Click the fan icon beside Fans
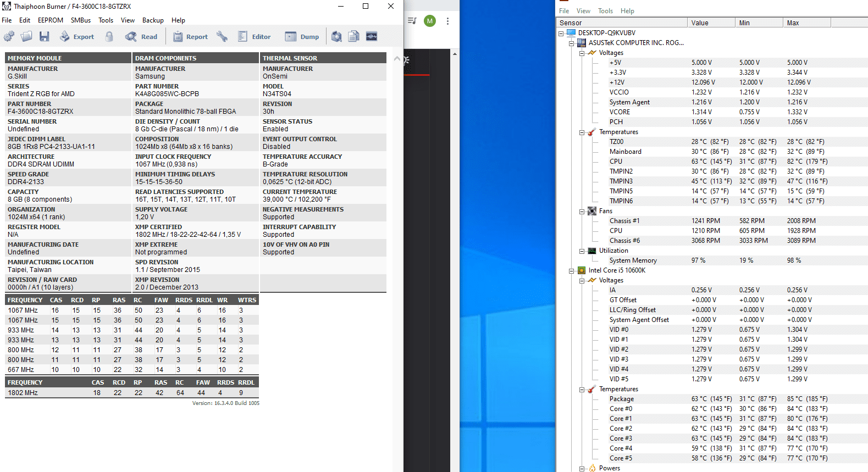The height and width of the screenshot is (472, 868). pyautogui.click(x=592, y=211)
